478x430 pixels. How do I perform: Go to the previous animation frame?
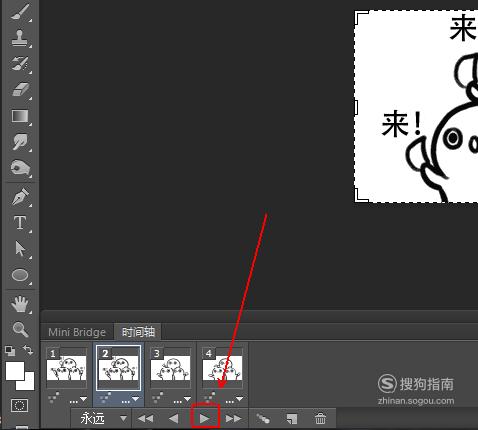(173, 418)
